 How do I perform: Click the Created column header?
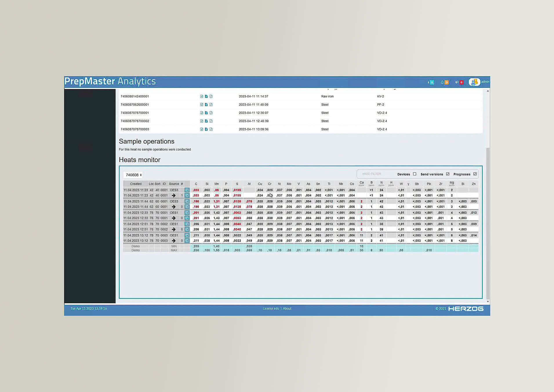(136, 184)
